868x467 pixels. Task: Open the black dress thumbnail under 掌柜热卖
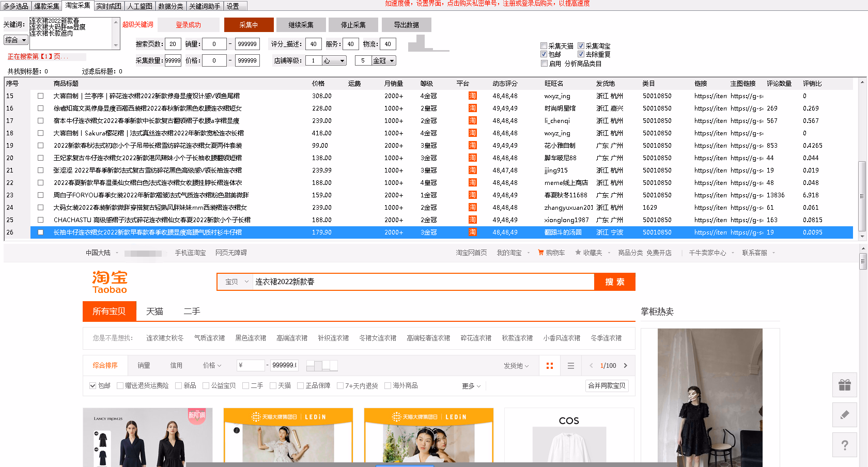click(x=710, y=398)
